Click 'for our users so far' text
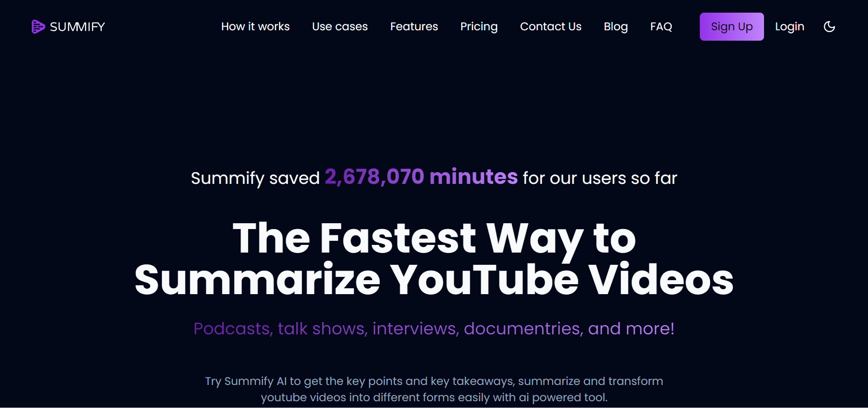868x408 pixels. click(x=600, y=178)
